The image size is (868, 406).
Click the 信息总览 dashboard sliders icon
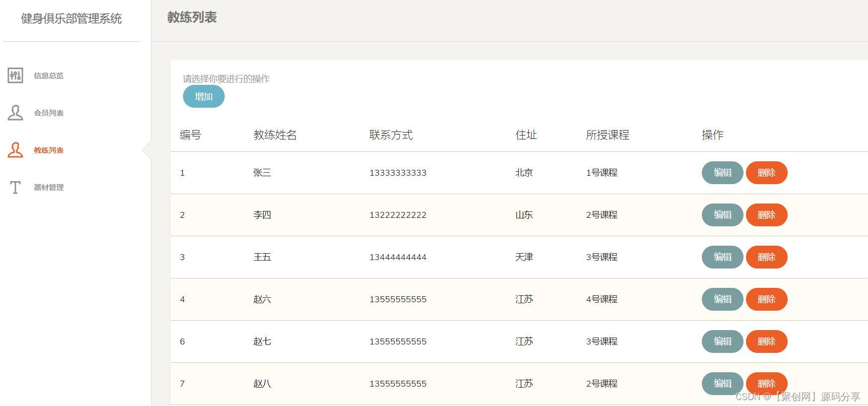point(15,75)
